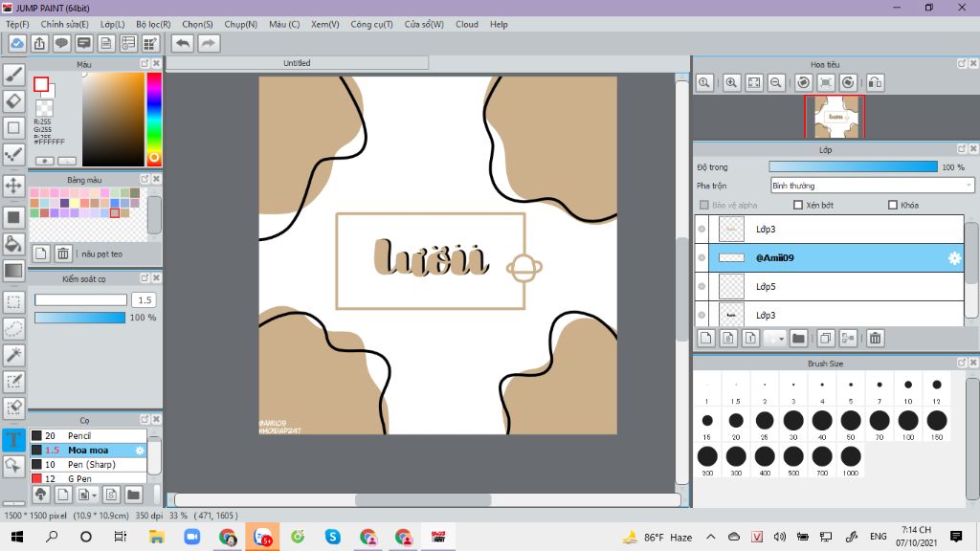This screenshot has width=980, height=551.
Task: Open the Bộ lọc(R) menu
Action: pyautogui.click(x=153, y=24)
